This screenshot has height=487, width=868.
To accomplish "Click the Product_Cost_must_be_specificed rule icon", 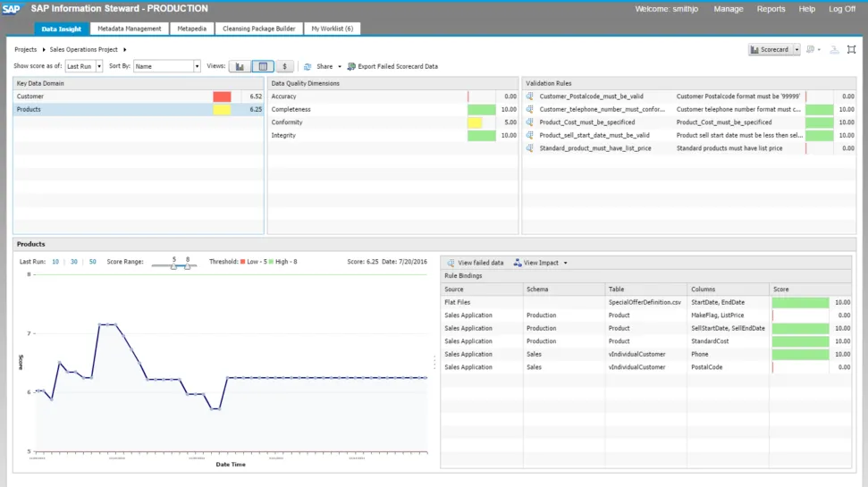I will pyautogui.click(x=530, y=122).
